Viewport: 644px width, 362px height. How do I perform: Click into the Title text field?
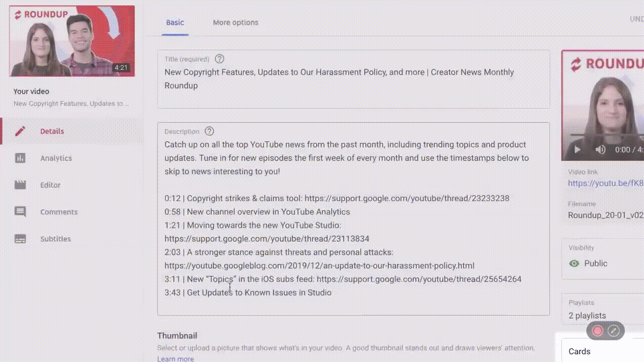[x=354, y=79]
